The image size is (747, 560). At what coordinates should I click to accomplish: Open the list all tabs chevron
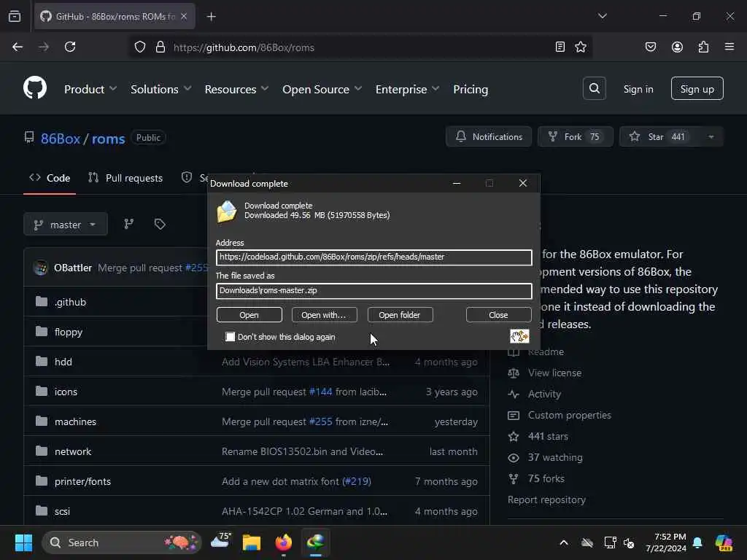point(602,16)
